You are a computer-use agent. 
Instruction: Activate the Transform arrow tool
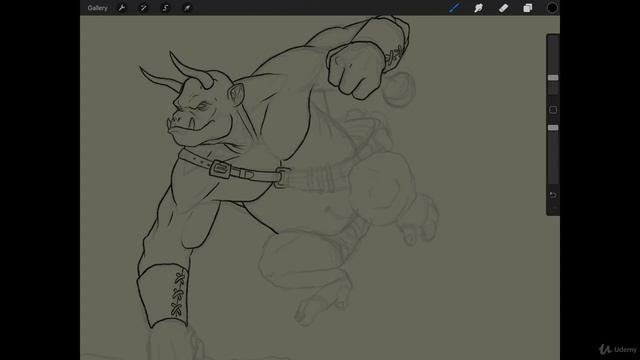(187, 8)
